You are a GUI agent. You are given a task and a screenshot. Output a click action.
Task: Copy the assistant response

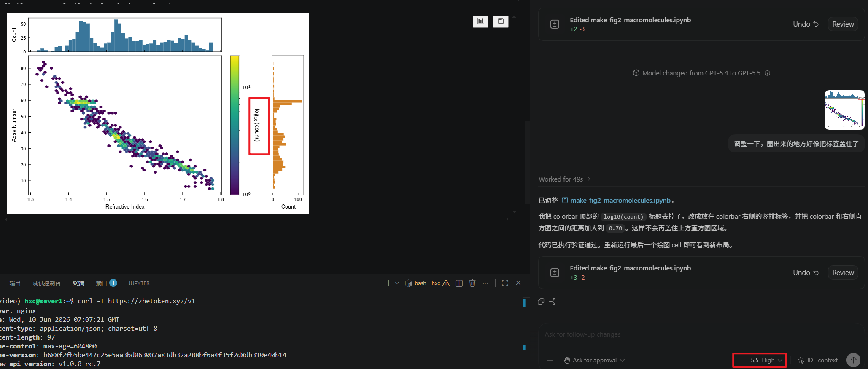[541, 302]
